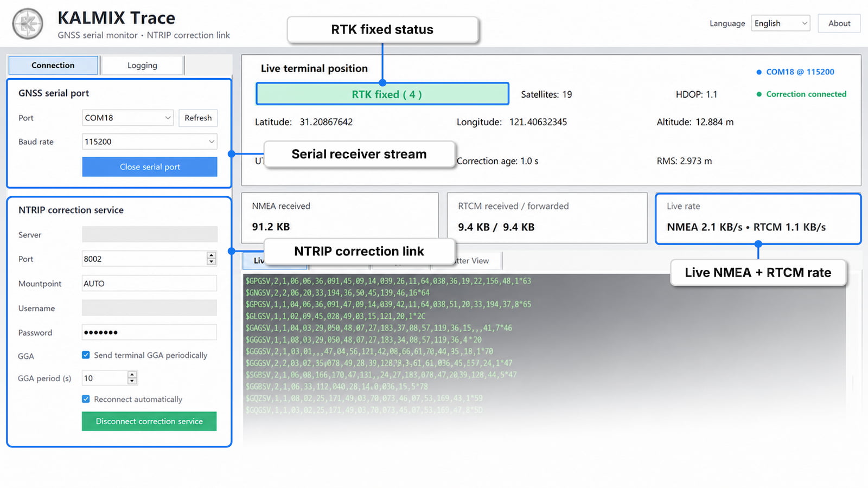Click the KALMIX Trace compass logo
The width and height of the screenshot is (868, 488).
(28, 24)
